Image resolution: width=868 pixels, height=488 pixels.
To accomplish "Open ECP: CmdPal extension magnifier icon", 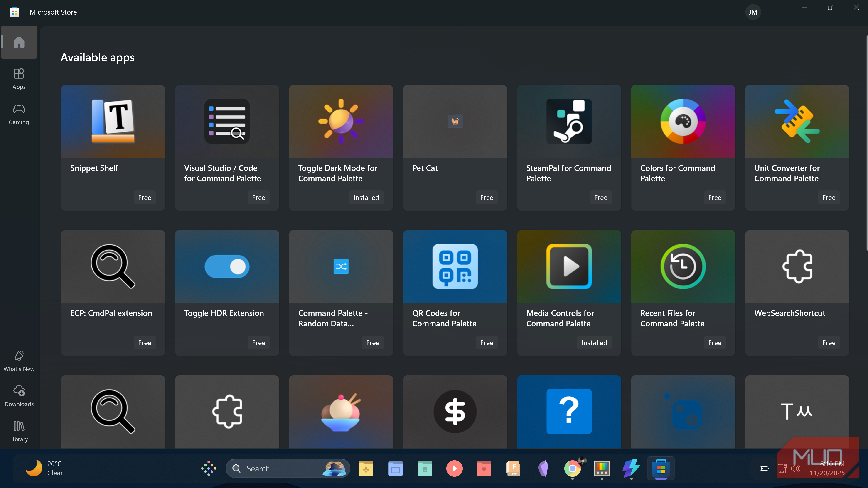I will (113, 266).
